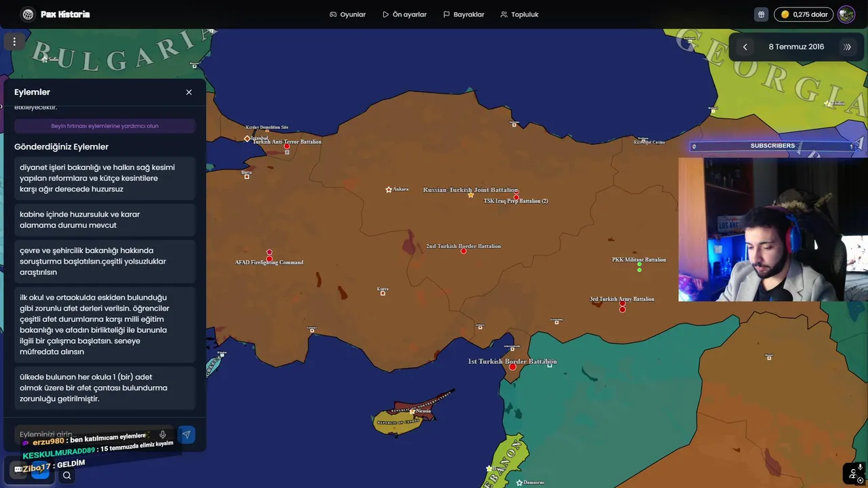Click the Tbilisi capital star marker

pos(827,104)
